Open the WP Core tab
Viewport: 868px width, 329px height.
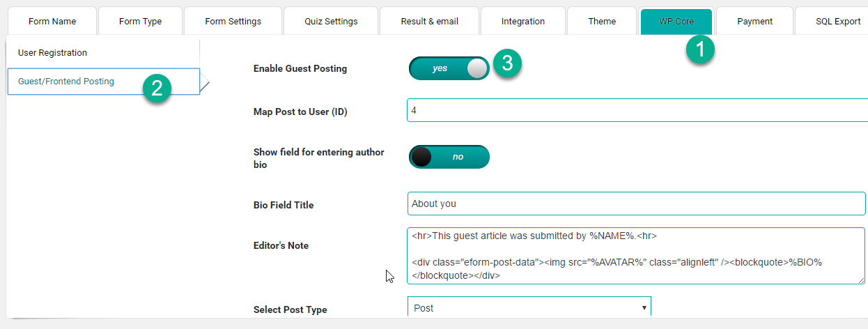pos(676,21)
